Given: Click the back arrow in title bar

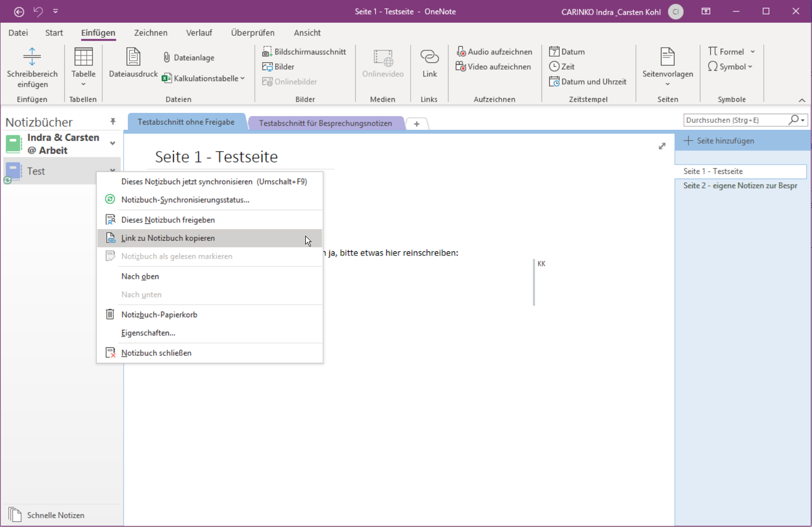Looking at the screenshot, I should coord(19,11).
